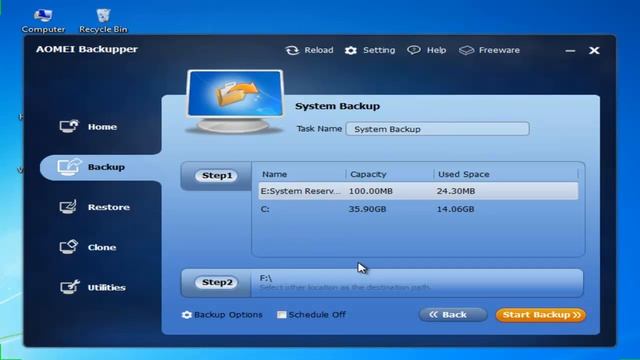This screenshot has height=360, width=640.
Task: Click the Schedule Off label text
Action: tap(317, 315)
